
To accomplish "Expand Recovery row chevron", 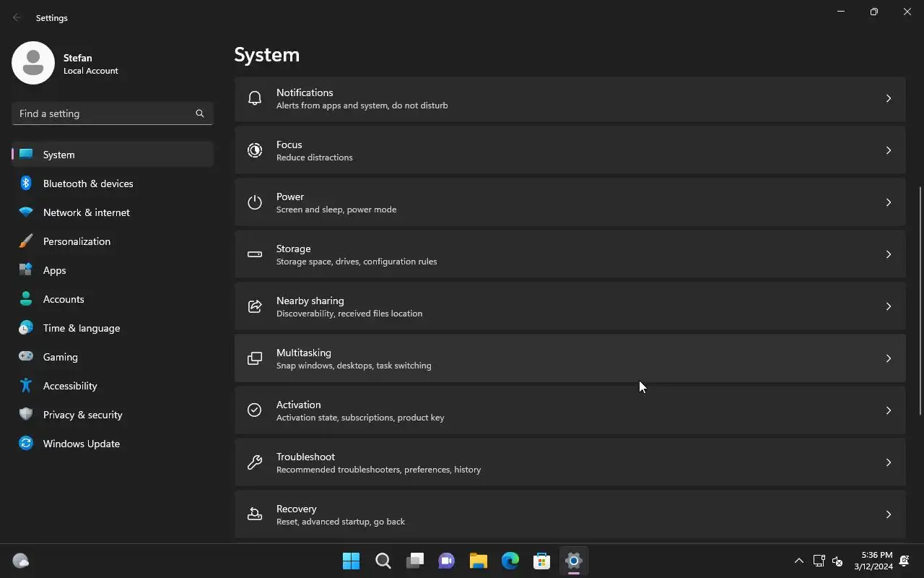I will [889, 514].
